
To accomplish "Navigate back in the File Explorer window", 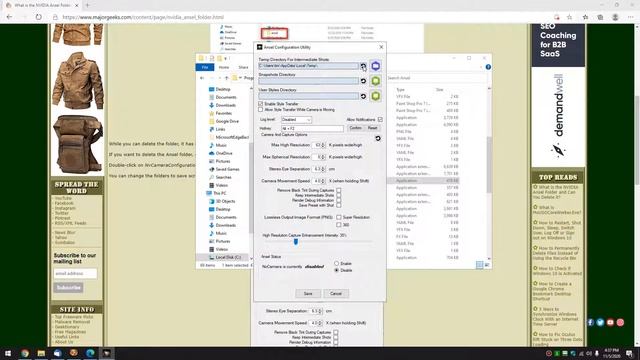I will point(202,78).
